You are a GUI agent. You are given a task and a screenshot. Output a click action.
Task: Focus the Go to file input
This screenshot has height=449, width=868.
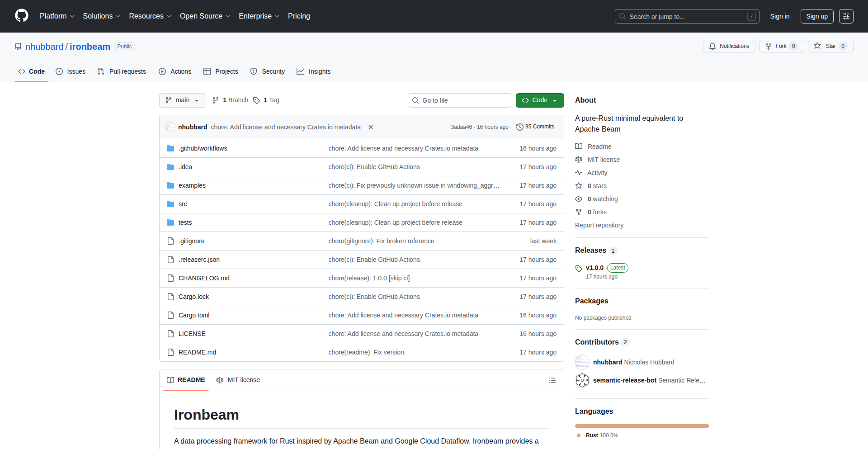460,100
